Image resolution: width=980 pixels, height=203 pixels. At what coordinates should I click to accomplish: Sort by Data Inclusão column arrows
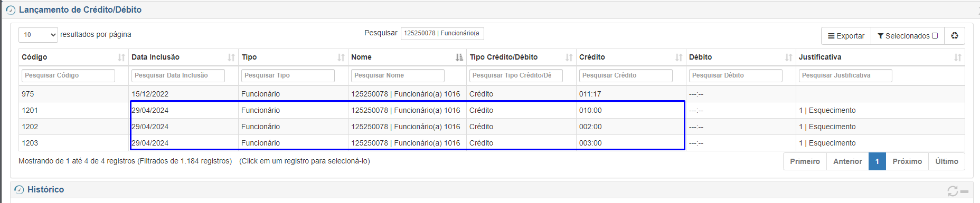tap(231, 57)
